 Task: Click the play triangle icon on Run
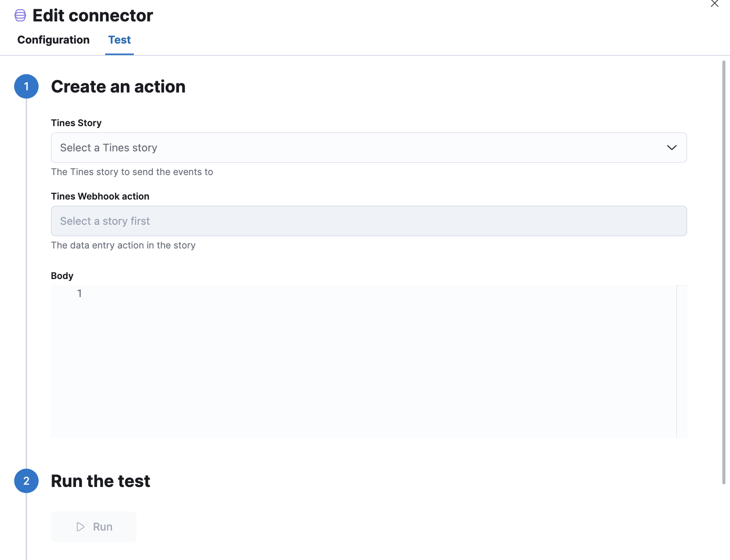80,527
